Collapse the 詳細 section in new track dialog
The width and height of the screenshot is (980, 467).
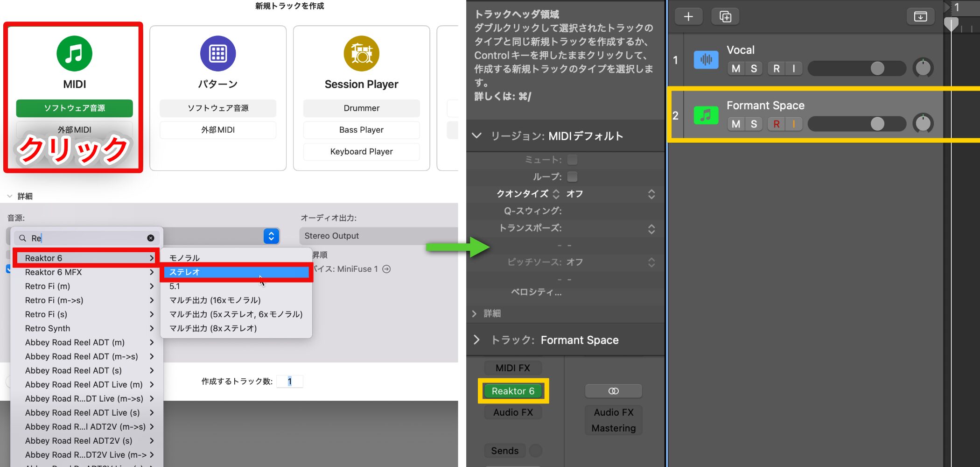(9, 196)
